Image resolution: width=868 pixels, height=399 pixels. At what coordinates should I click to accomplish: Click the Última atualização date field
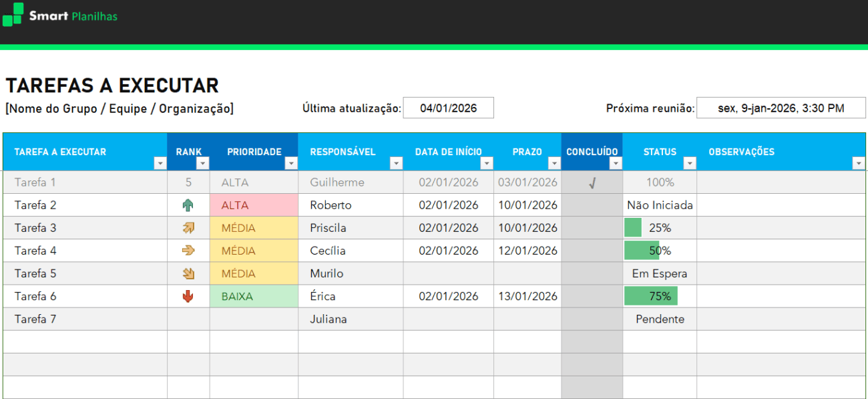[x=448, y=108]
